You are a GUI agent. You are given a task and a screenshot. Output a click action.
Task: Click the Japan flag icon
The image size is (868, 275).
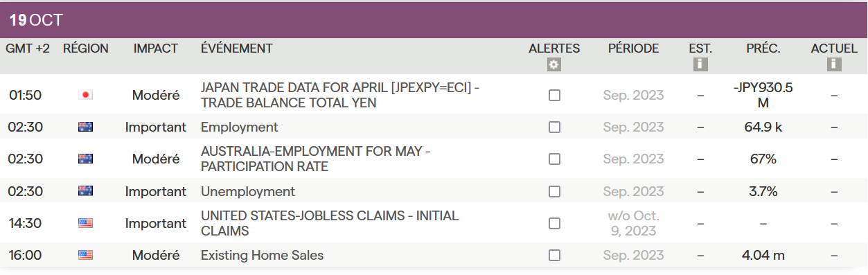pos(86,95)
